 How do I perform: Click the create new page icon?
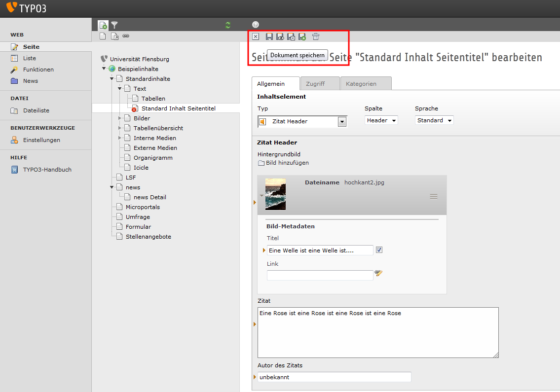pos(103,25)
